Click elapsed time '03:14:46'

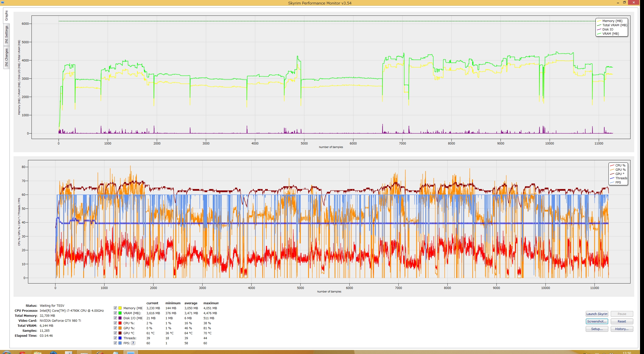coord(46,336)
